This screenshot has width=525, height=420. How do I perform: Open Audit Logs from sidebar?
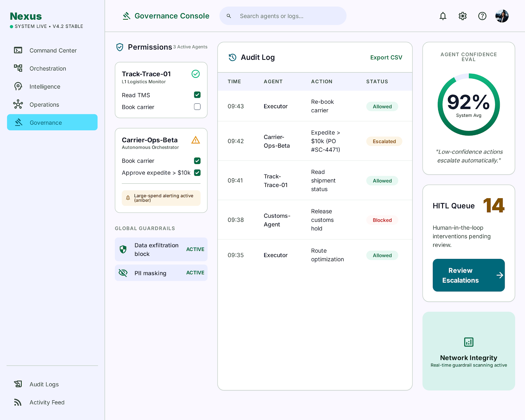[x=52, y=384]
